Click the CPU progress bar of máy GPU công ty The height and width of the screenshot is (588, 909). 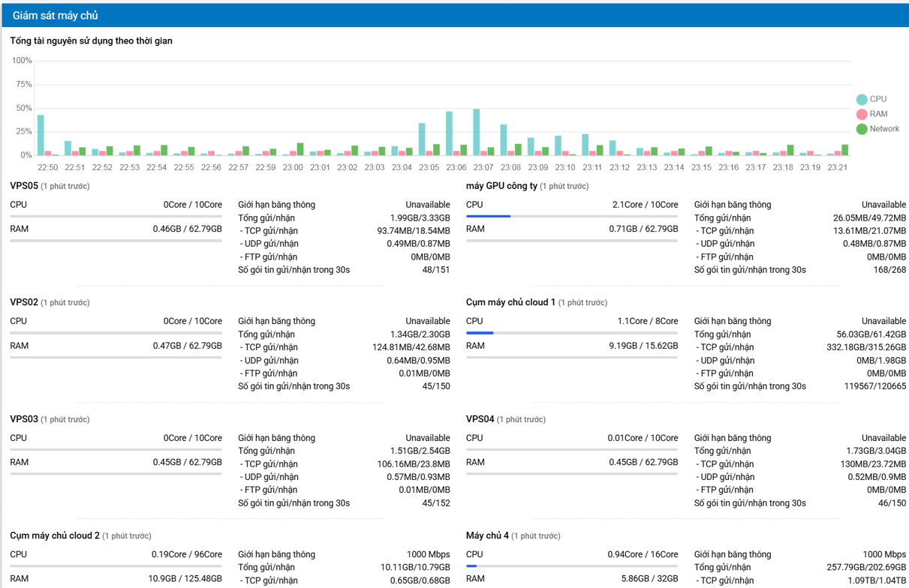tap(571, 216)
